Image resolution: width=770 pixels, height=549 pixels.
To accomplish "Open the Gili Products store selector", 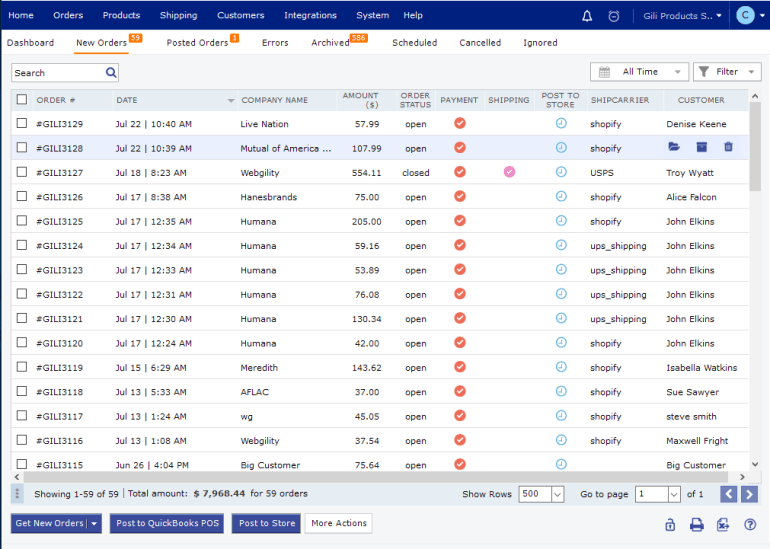I will [x=682, y=16].
